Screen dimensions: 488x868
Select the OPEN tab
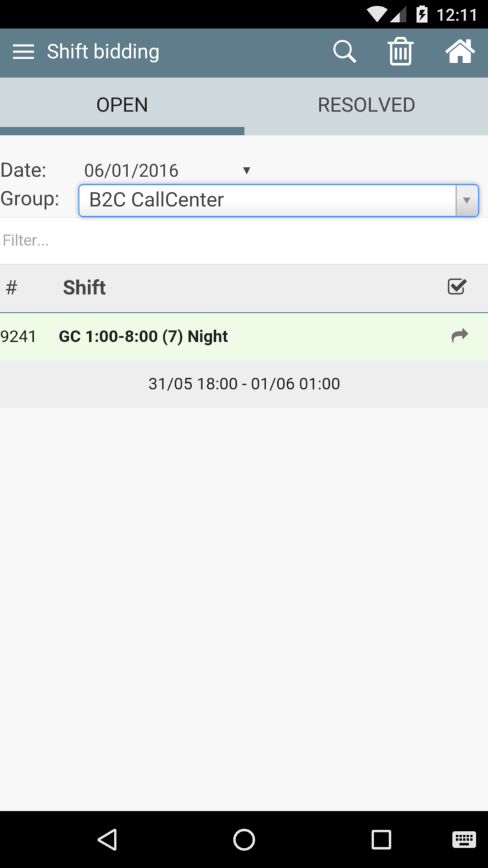coord(122,105)
